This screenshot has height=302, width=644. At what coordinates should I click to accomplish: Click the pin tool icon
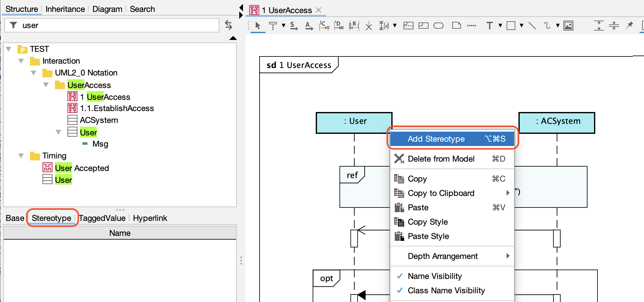point(629,25)
